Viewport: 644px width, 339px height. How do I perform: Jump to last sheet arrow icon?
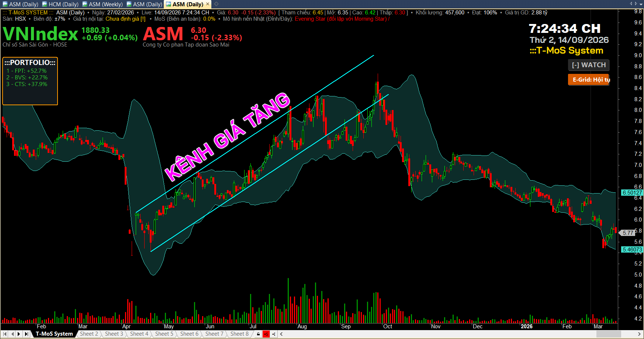tap(26, 334)
